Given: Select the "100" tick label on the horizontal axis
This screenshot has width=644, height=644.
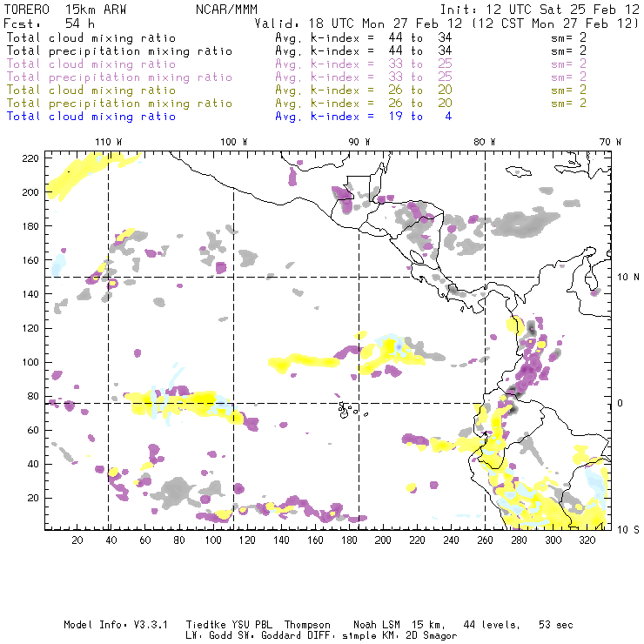Looking at the screenshot, I should [213, 540].
